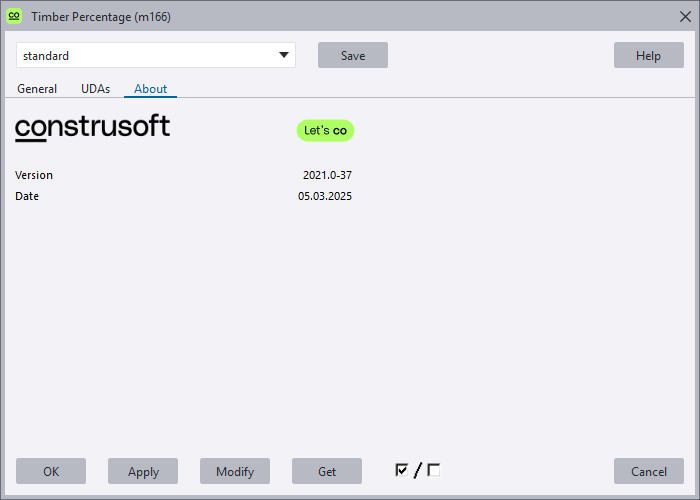Click the Date label
This screenshot has width=700, height=500.
point(27,196)
